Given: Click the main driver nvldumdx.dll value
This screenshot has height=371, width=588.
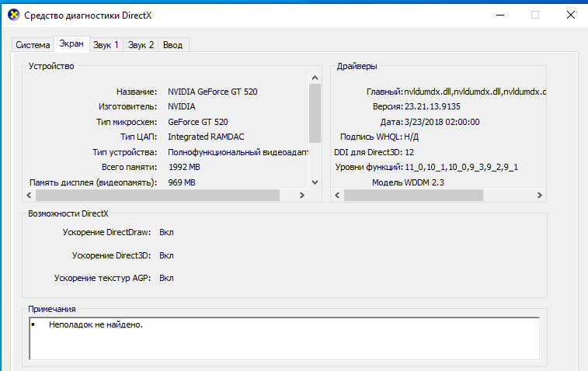Looking at the screenshot, I should point(475,92).
